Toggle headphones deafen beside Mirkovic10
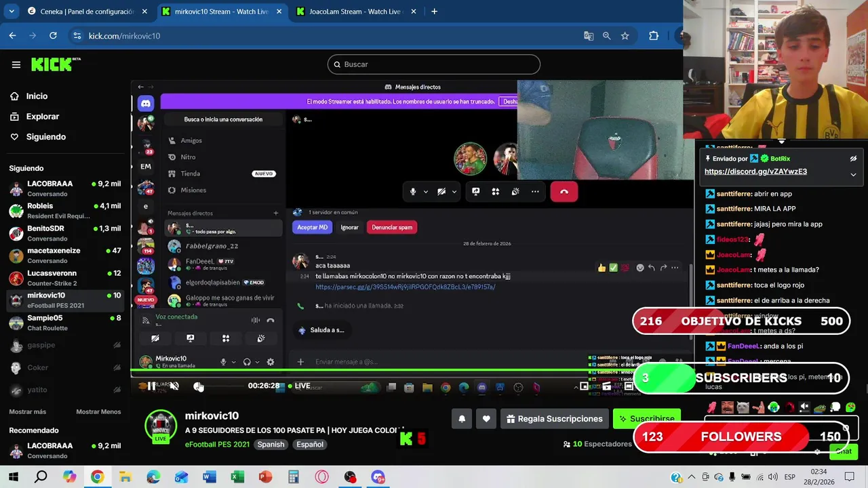This screenshot has width=868, height=488. click(x=247, y=362)
